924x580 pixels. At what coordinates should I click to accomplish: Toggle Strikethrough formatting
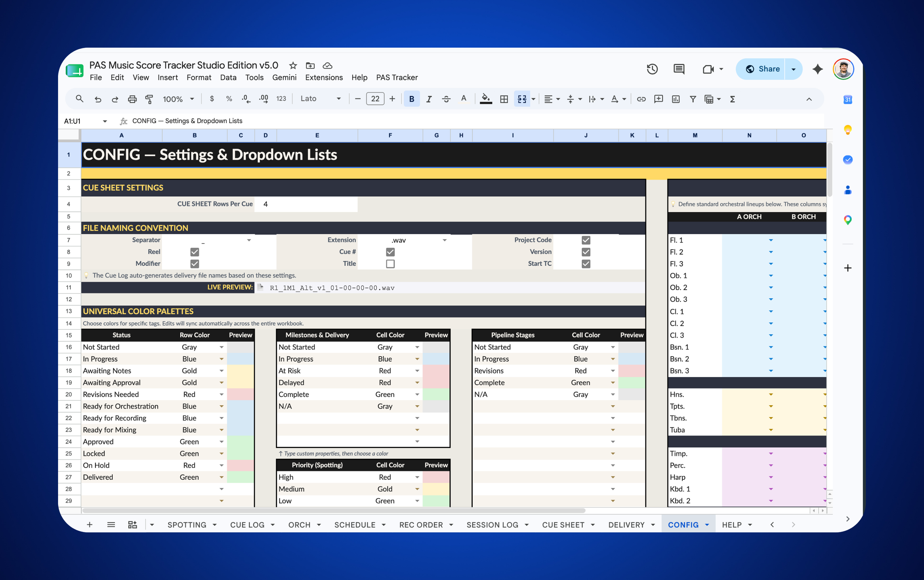446,99
